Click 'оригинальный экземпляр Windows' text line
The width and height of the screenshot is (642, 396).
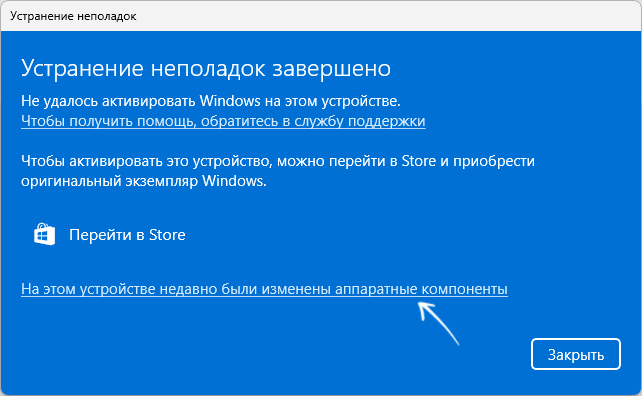(x=144, y=181)
